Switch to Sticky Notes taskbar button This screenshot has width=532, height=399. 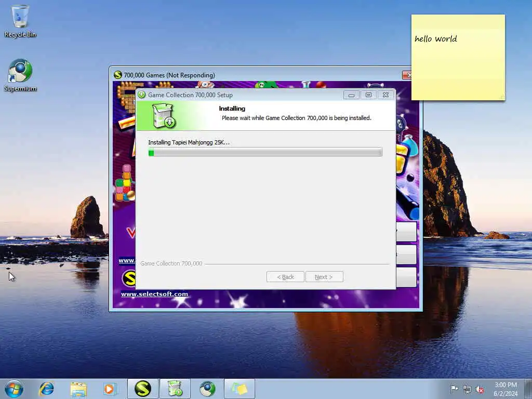point(239,389)
